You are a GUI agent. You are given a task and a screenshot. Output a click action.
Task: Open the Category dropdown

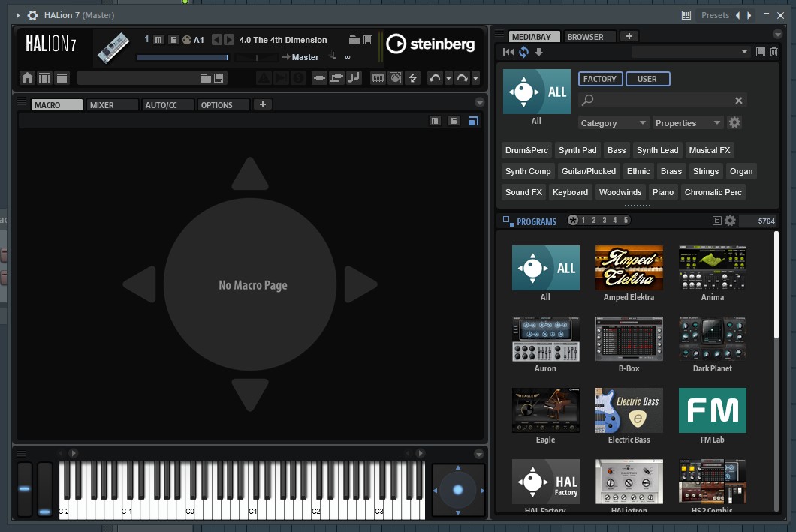click(x=613, y=123)
